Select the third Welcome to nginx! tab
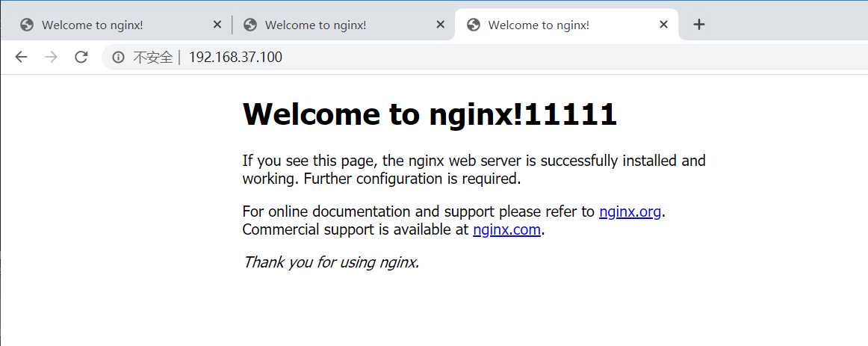The image size is (868, 346). click(x=566, y=25)
